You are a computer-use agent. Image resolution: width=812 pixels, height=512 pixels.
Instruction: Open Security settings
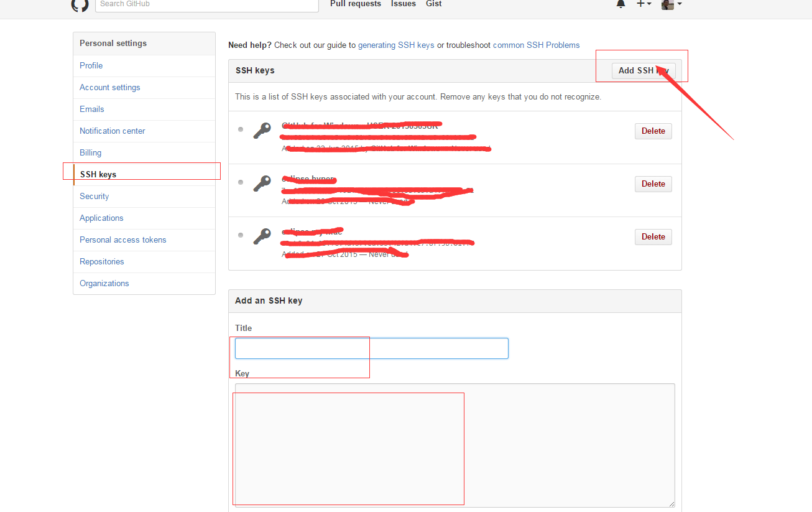tap(144, 196)
